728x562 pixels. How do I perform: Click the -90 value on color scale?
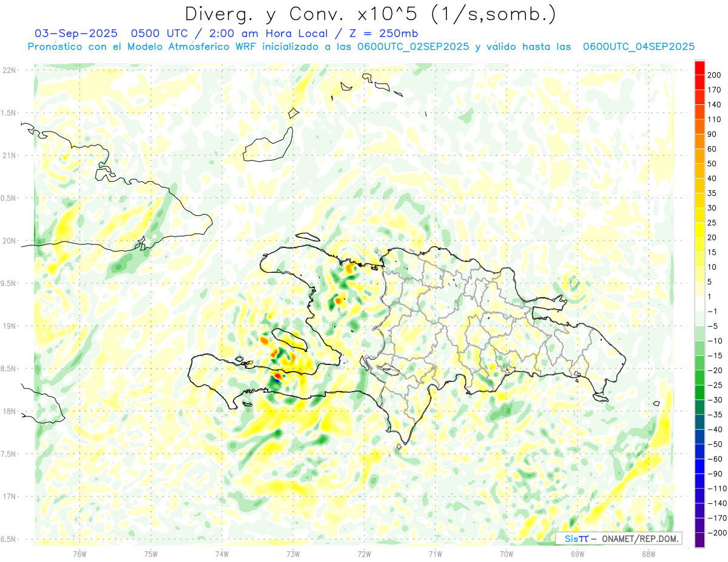[715, 473]
